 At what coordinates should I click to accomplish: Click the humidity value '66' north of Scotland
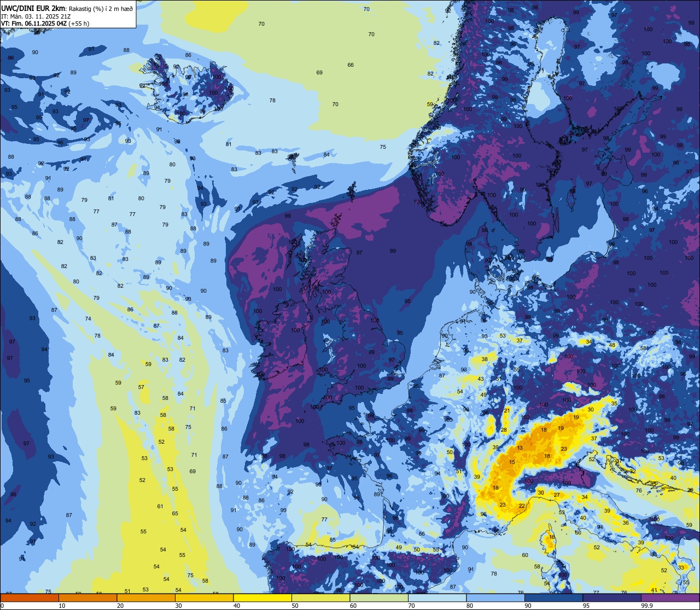point(351,65)
